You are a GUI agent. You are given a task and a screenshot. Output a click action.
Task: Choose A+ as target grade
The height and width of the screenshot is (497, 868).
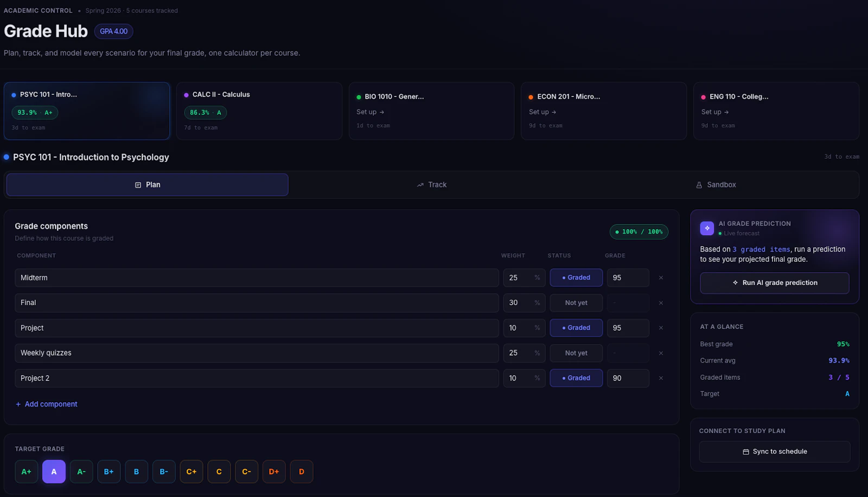[x=27, y=472]
